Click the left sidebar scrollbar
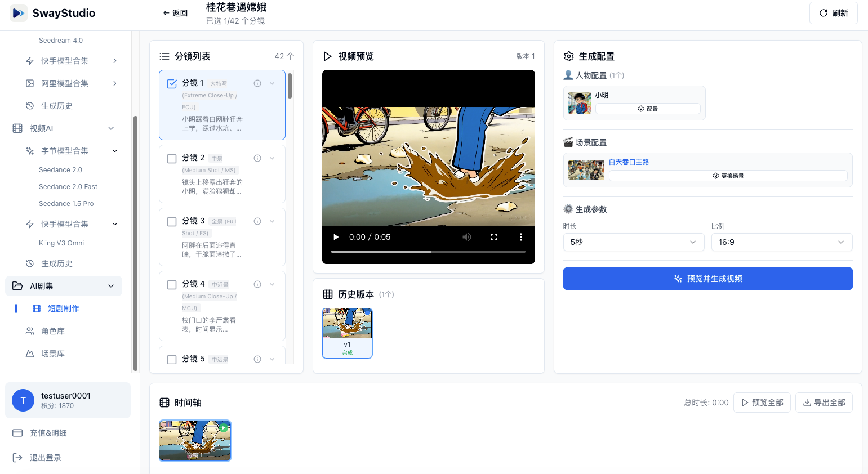 tap(135, 243)
